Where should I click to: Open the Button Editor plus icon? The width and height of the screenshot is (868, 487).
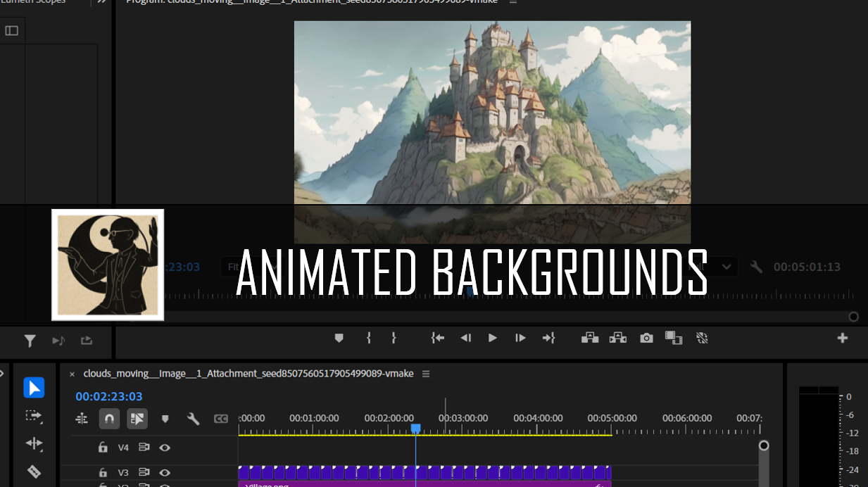tap(843, 338)
